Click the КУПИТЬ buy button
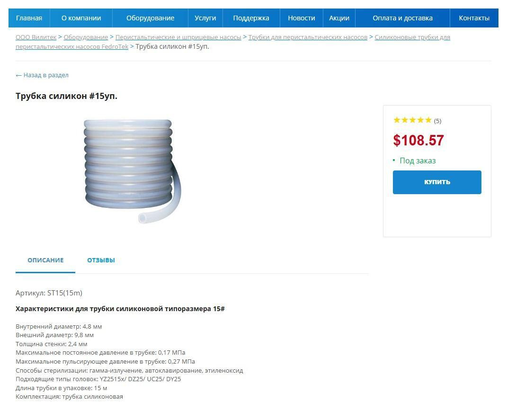This screenshot has height=420, width=507. click(x=437, y=182)
